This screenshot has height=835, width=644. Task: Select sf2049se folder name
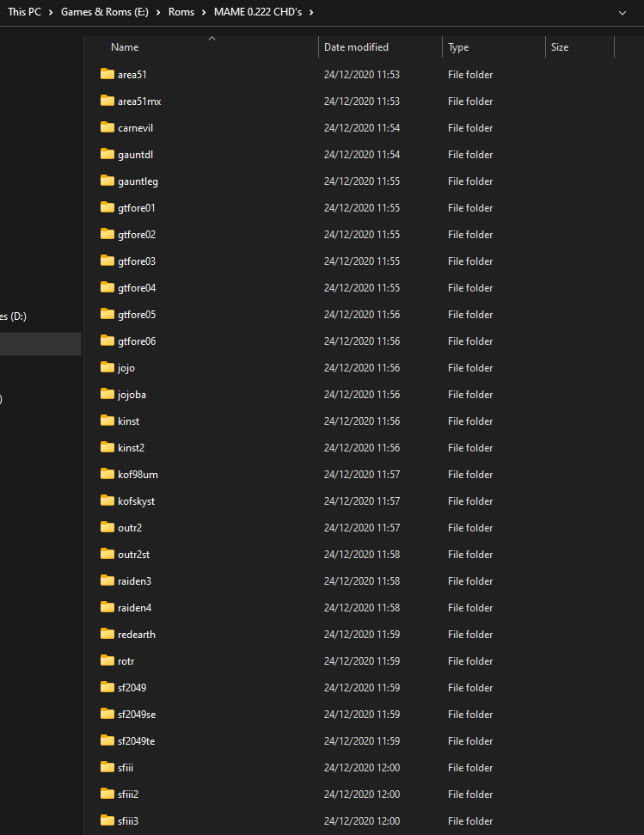click(137, 714)
